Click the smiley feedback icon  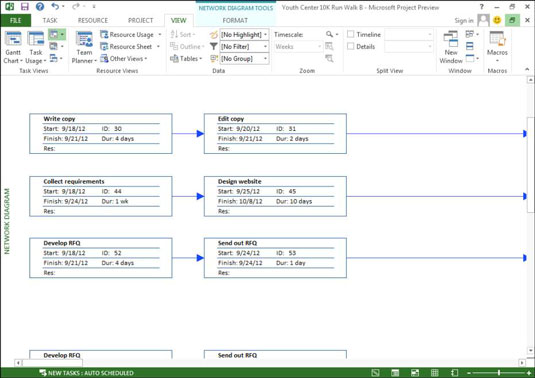tap(497, 20)
